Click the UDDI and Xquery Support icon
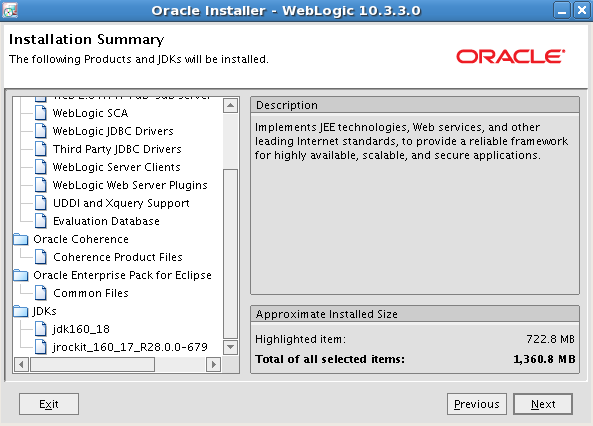 [41, 203]
